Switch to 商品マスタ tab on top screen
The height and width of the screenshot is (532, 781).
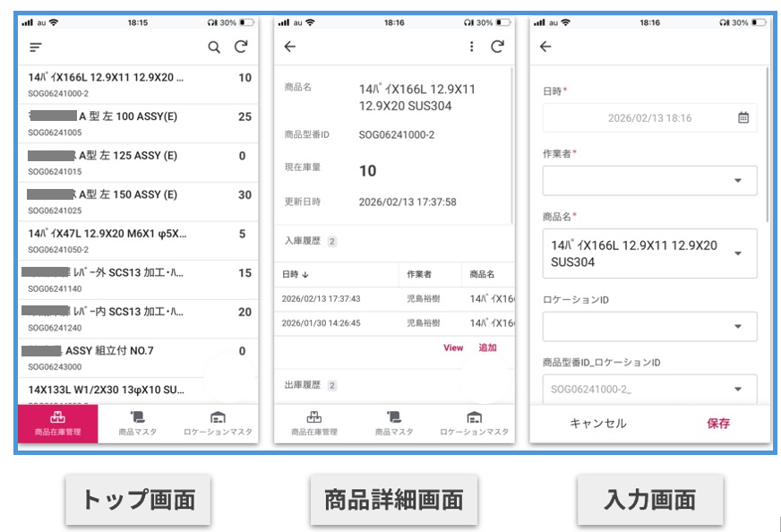138,424
